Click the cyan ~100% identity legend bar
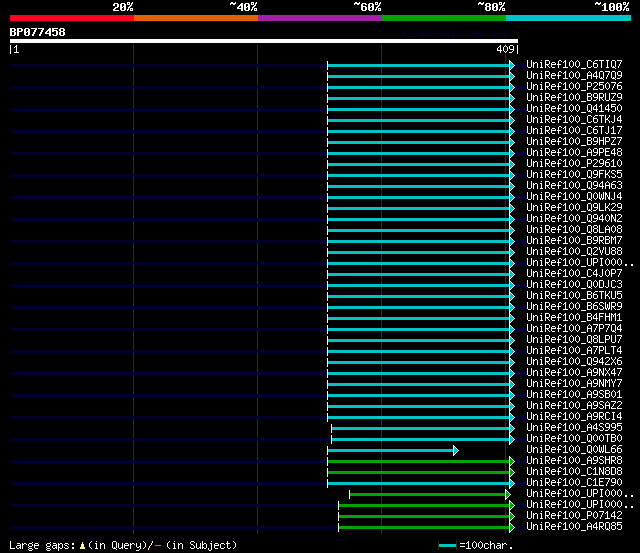 point(568,18)
